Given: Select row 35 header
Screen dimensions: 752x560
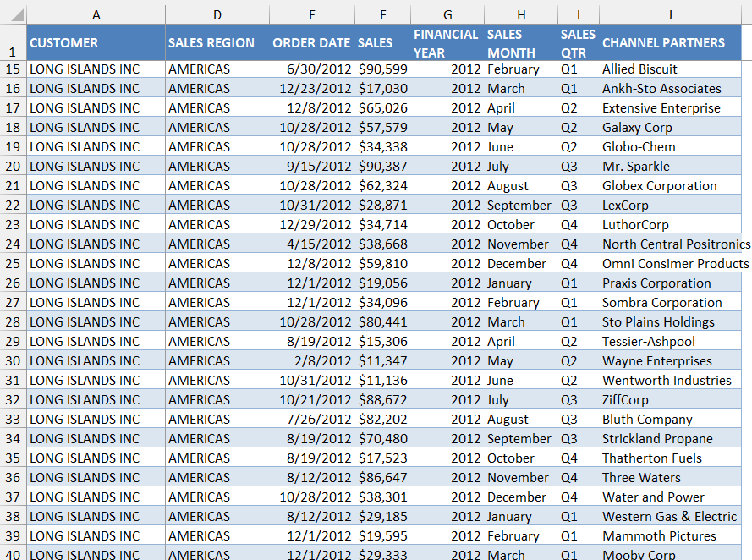Looking at the screenshot, I should [13, 458].
